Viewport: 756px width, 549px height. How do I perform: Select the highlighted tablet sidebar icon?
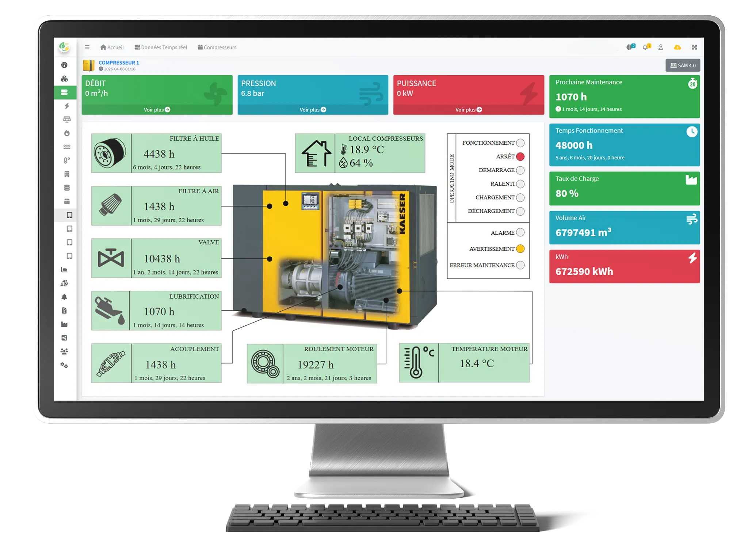(x=69, y=215)
